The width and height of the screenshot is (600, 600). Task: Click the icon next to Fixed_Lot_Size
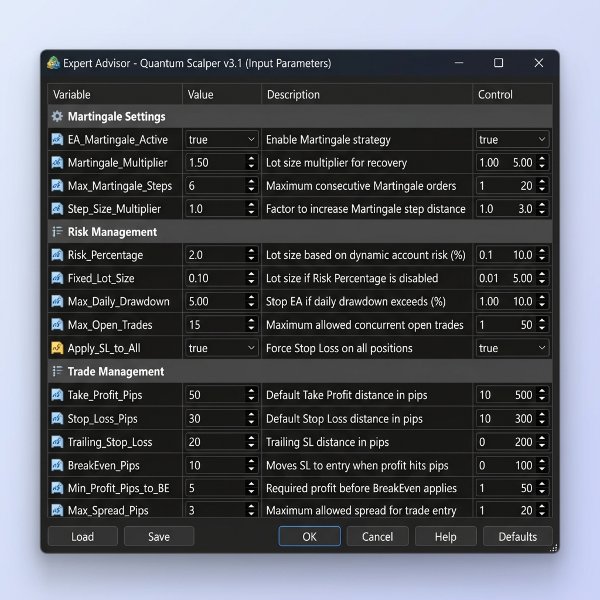57,278
